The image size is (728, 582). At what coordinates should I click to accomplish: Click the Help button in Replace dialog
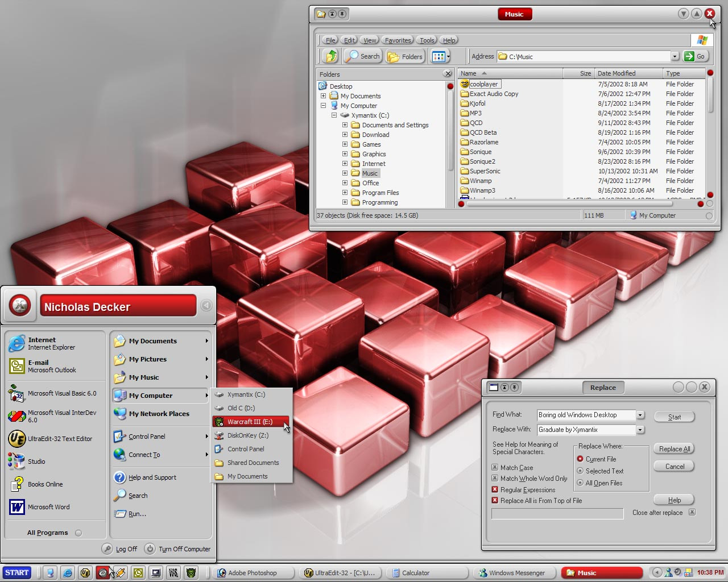(x=675, y=500)
